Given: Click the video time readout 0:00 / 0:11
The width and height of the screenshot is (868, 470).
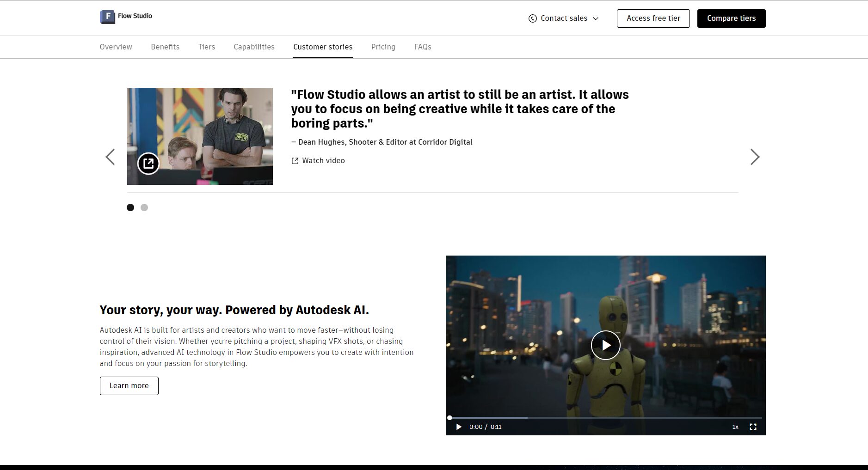Looking at the screenshot, I should click(x=485, y=427).
